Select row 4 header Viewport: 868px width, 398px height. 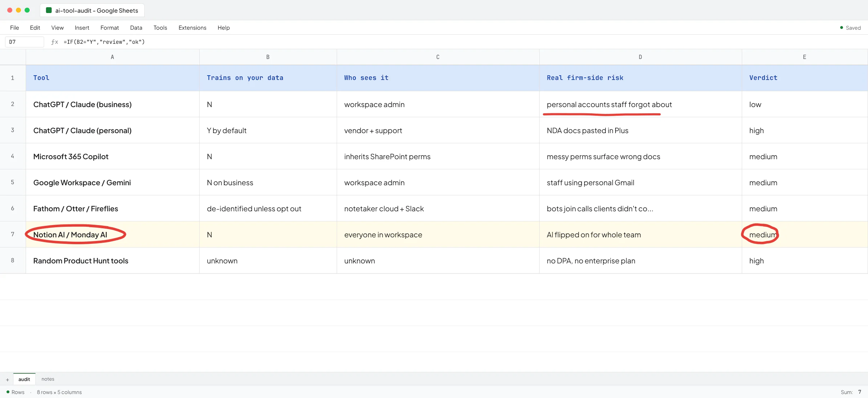click(13, 156)
